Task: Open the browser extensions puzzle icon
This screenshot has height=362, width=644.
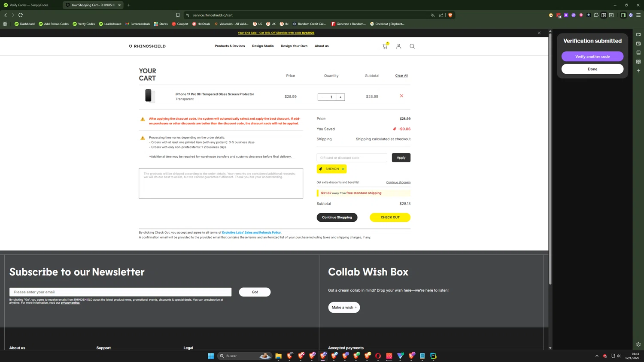Action: coord(596,15)
